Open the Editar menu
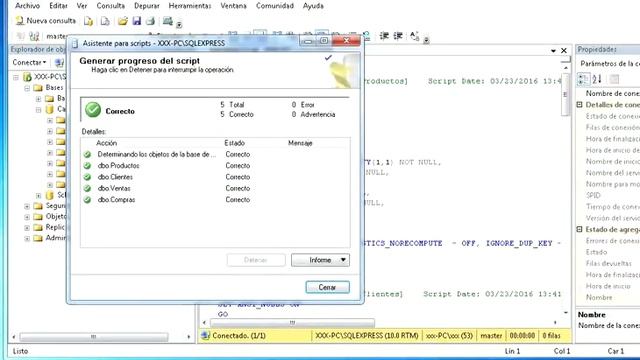The width and height of the screenshot is (640, 360). (58, 6)
